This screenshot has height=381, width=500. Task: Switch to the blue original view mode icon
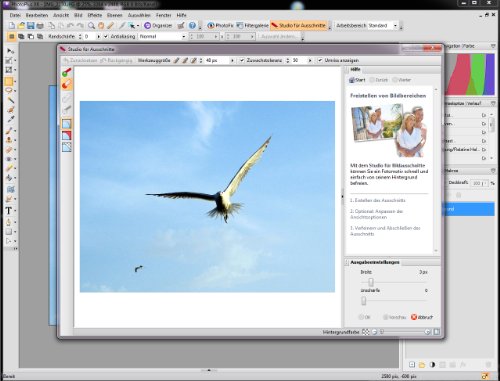[x=67, y=124]
